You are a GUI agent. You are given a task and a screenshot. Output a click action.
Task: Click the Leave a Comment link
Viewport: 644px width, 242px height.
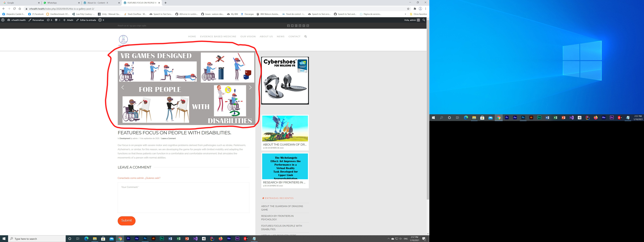tap(168, 139)
